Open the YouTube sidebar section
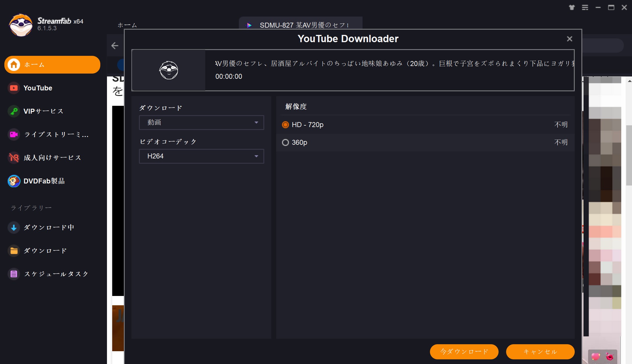The height and width of the screenshot is (364, 632). (x=52, y=88)
